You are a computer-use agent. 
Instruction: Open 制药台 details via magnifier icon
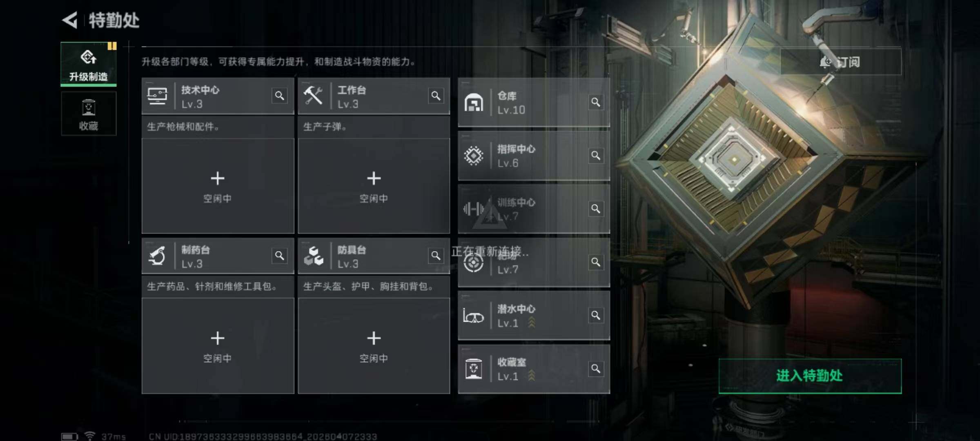(x=279, y=256)
